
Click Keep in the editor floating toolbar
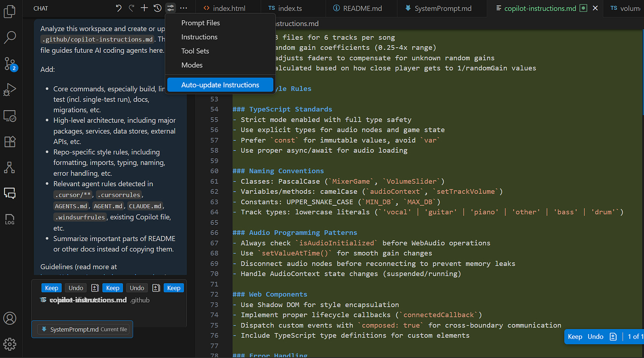click(x=575, y=337)
